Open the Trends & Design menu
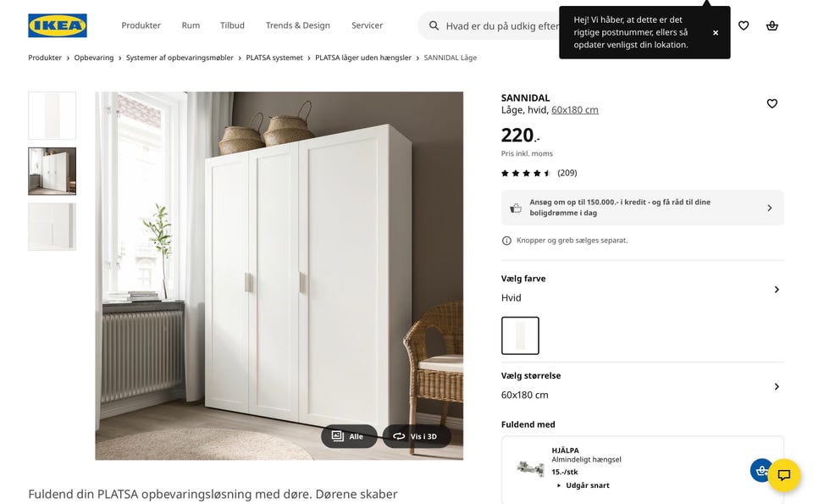Viewport: 813px width, 504px height. [297, 25]
